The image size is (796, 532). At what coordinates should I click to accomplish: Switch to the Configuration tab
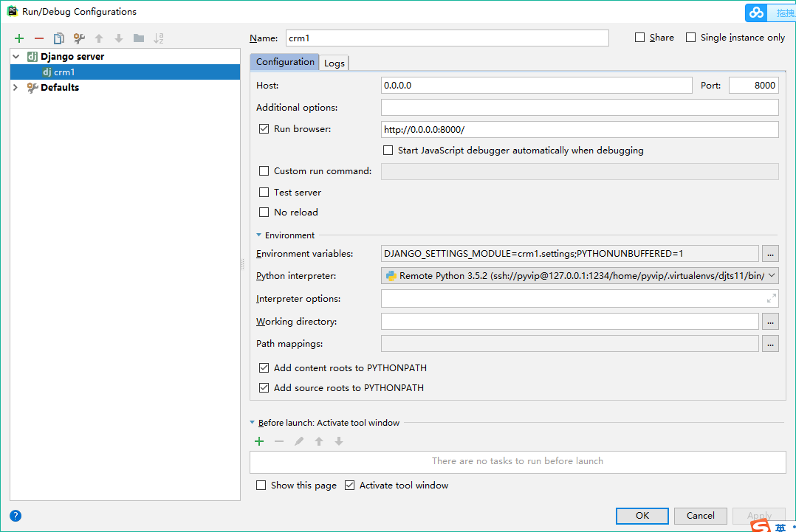click(x=285, y=62)
